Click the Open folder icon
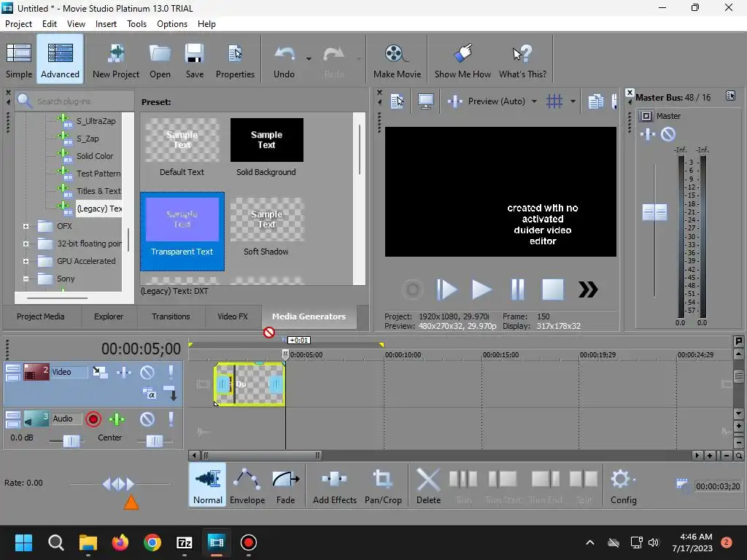The width and height of the screenshot is (747, 560). [160, 60]
